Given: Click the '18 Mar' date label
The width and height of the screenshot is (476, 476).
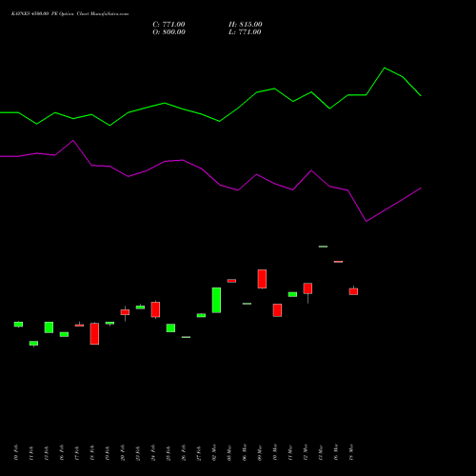Looking at the screenshot, I should pos(351,452).
